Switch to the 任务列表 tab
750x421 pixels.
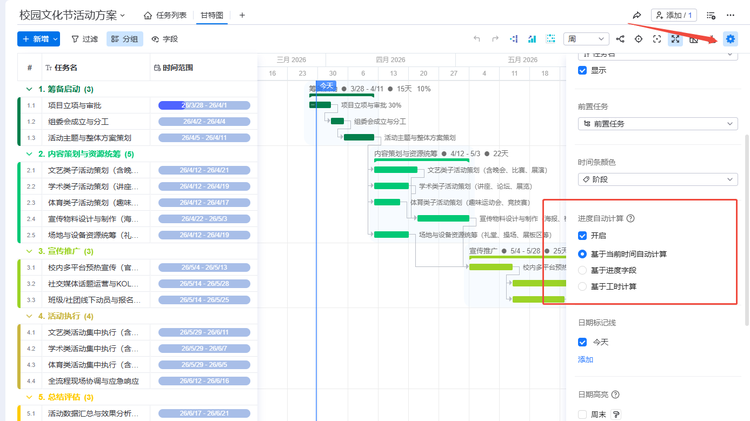coord(164,16)
